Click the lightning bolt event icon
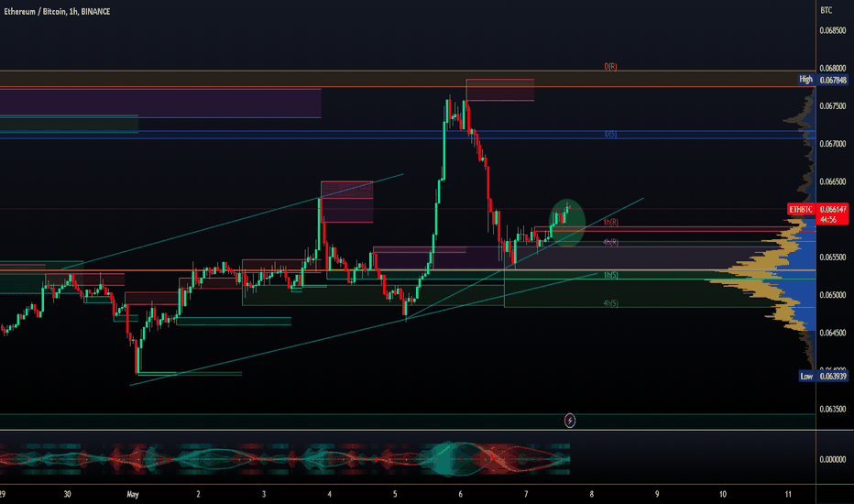The height and width of the screenshot is (504, 854). click(570, 421)
